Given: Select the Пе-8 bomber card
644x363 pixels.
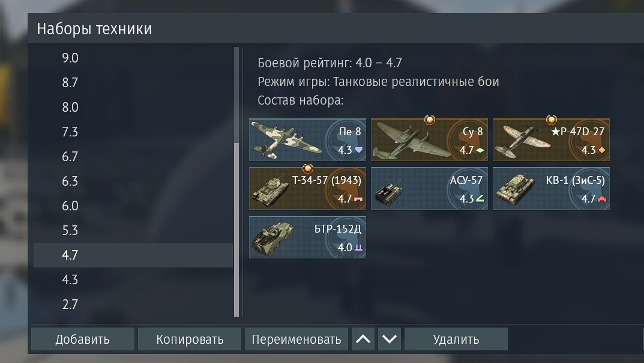Looking at the screenshot, I should tap(307, 140).
